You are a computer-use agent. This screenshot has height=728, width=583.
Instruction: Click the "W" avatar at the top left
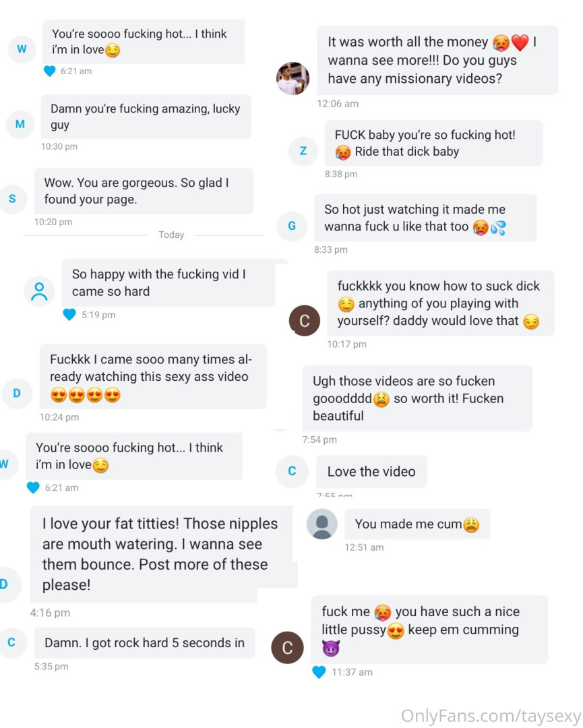coord(22,49)
